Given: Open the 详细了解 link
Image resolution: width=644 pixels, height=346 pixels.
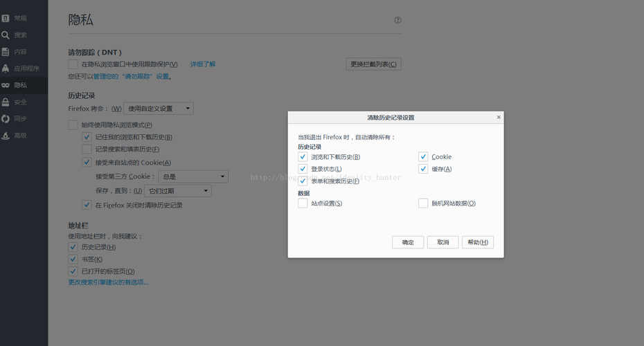Looking at the screenshot, I should [x=203, y=64].
